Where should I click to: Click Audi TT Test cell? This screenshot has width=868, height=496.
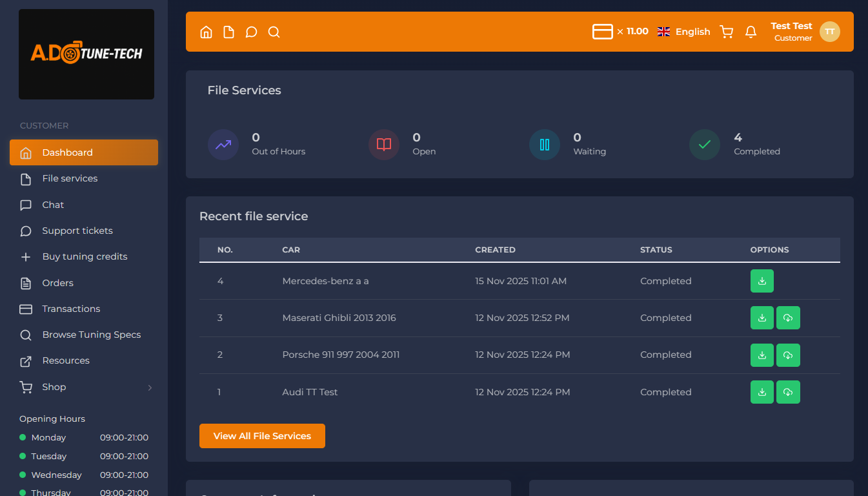(310, 392)
